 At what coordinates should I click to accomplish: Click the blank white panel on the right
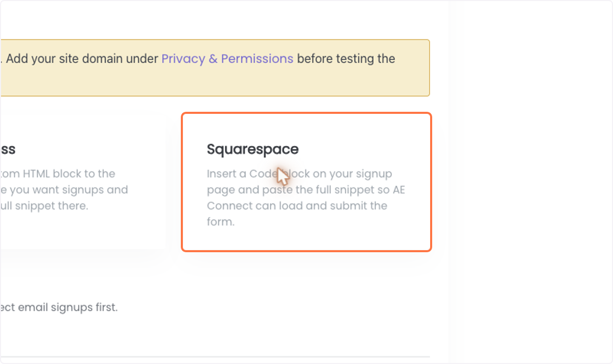tap(530, 182)
